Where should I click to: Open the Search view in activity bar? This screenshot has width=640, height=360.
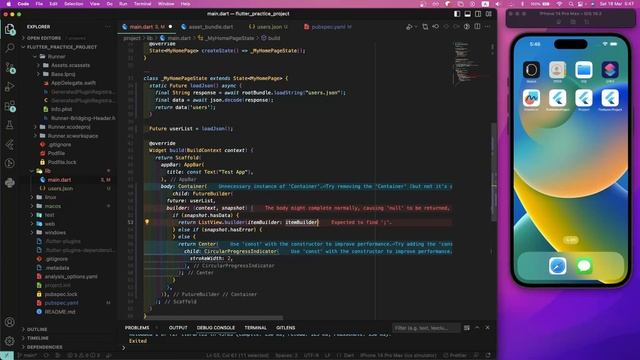tap(10, 48)
